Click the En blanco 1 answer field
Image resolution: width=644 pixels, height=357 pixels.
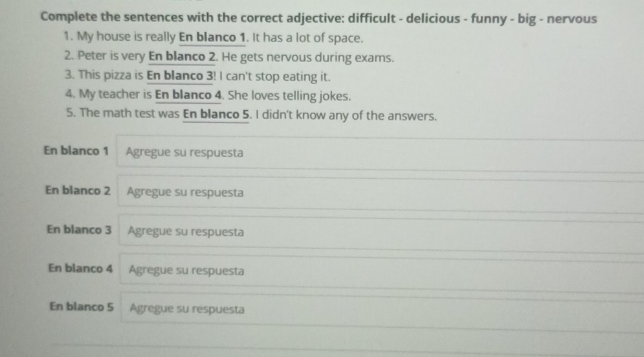coord(379,154)
